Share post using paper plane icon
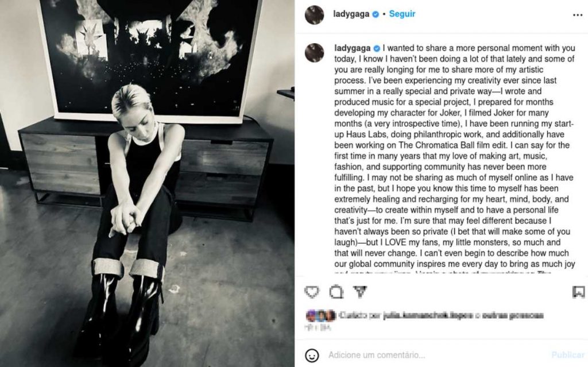The width and height of the screenshot is (588, 367). [x=360, y=292]
